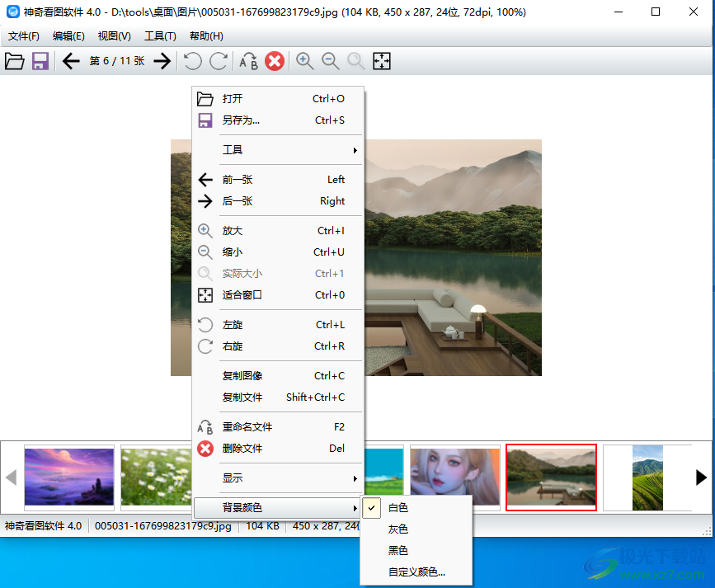Open the 自定义颜色 color picker

[x=416, y=571]
